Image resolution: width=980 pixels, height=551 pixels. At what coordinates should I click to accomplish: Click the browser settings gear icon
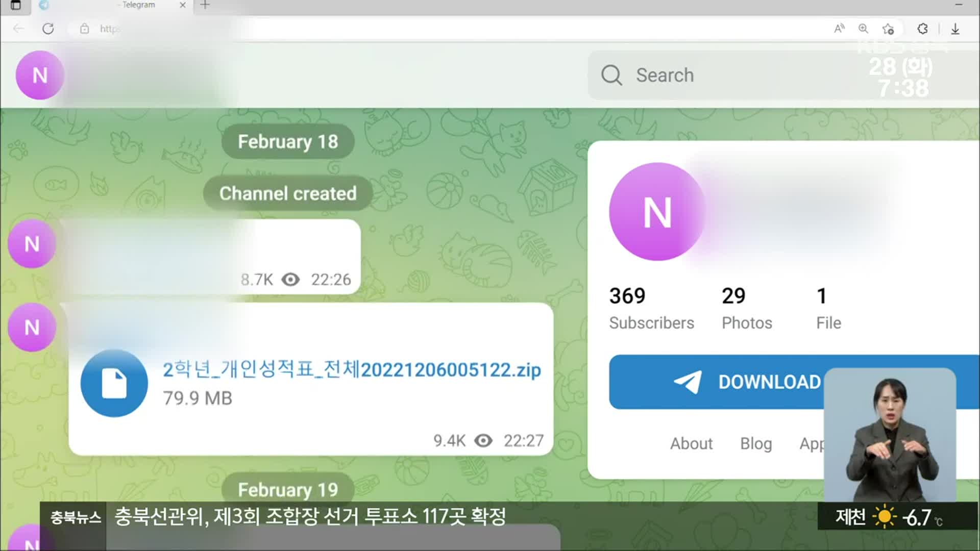pyautogui.click(x=922, y=28)
